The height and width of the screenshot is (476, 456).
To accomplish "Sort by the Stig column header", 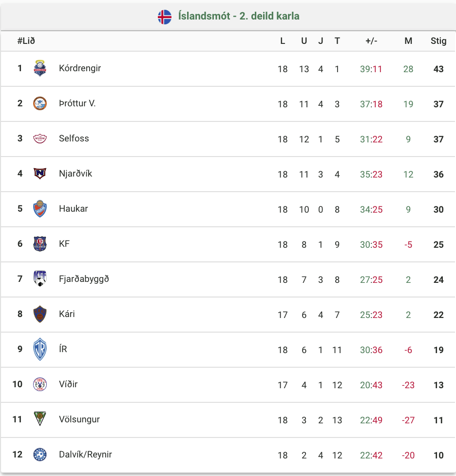I will 438,40.
